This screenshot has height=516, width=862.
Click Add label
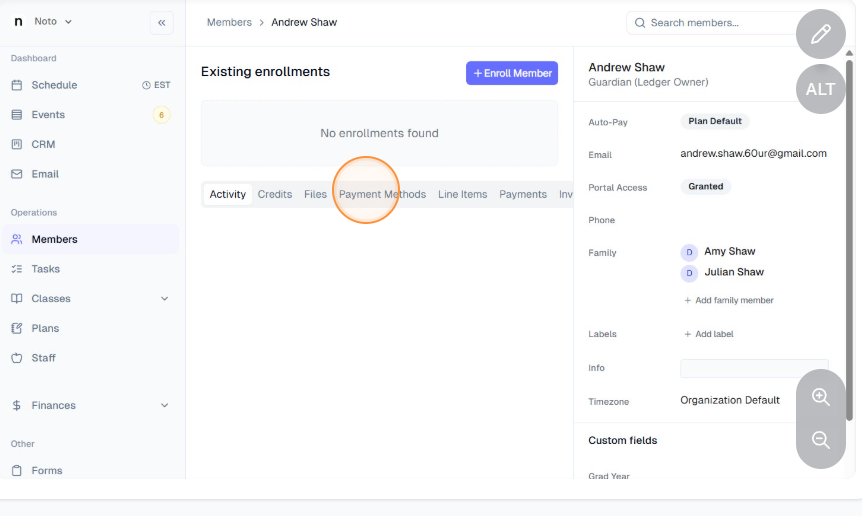point(709,334)
